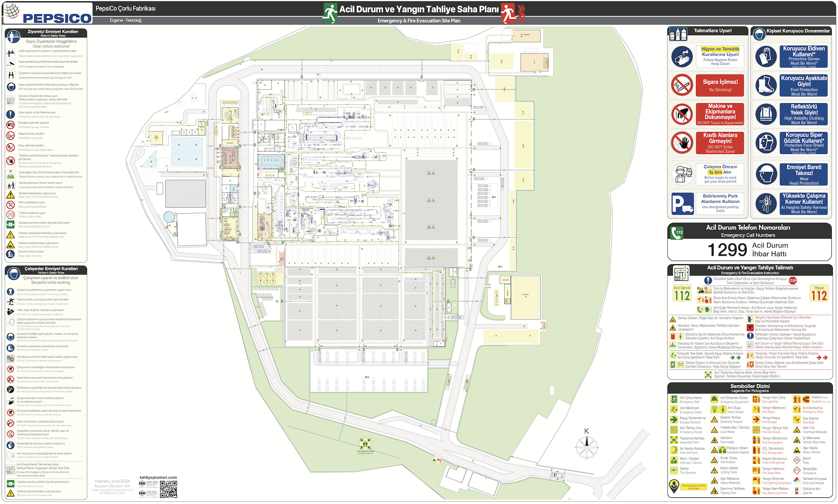Screen dimensions: 838x504
Task: Click the QR code at bottom left
Action: click(x=168, y=489)
